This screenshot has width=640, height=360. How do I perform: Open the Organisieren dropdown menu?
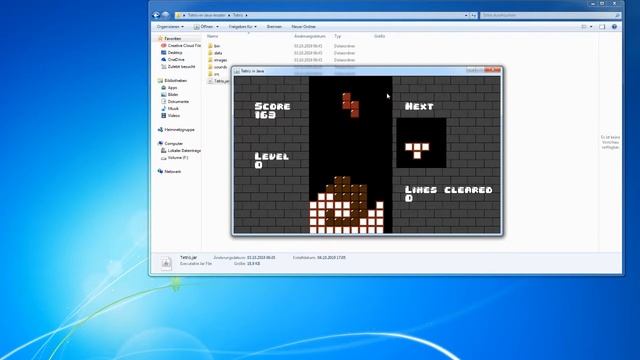(170, 27)
